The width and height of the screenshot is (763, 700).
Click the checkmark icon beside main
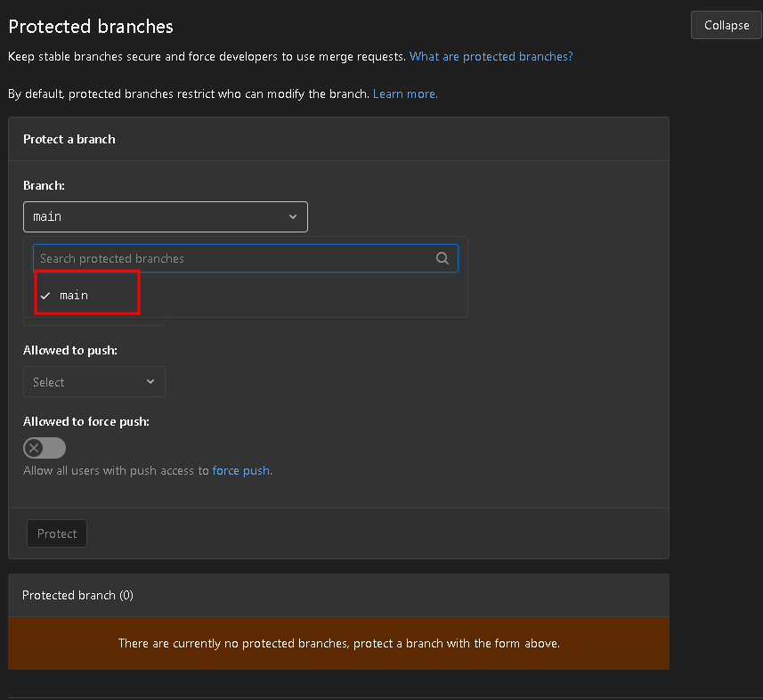(45, 296)
